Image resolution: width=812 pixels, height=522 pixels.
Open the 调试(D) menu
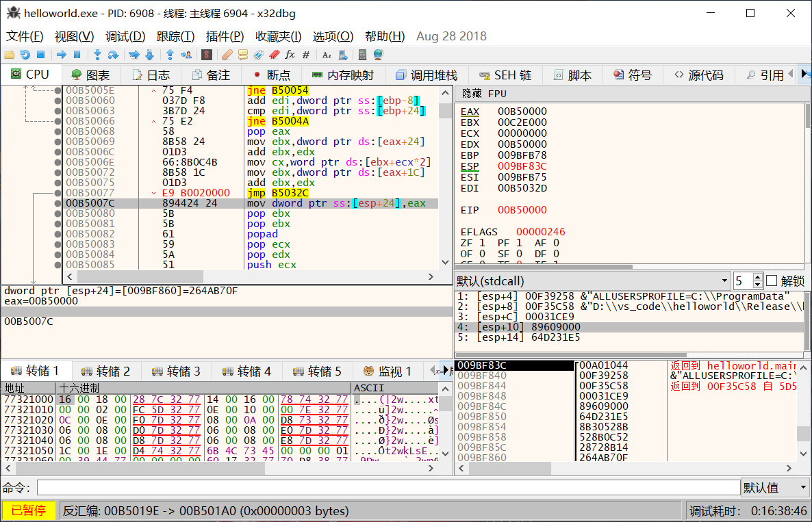coord(125,36)
